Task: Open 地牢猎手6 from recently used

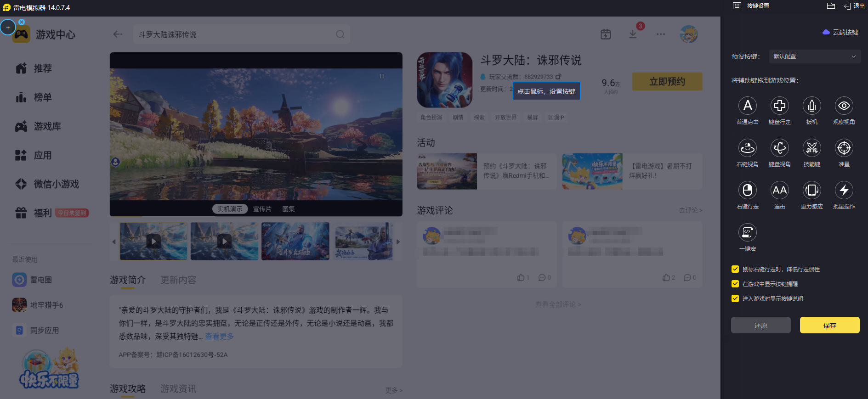Action: 38,305
